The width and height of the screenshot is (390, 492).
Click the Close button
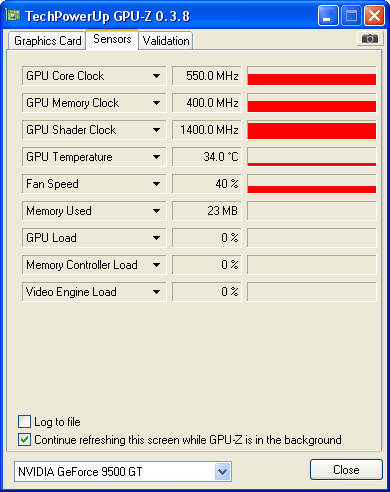point(346,470)
